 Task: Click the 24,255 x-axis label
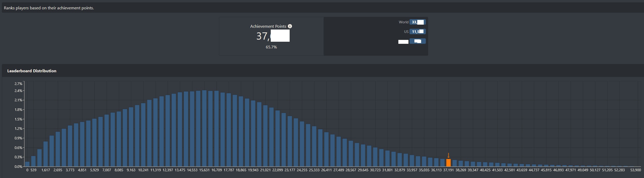(302, 170)
